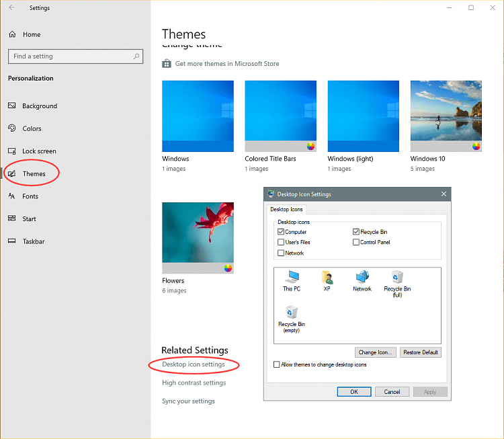Click Cancel in Desktop Icon Settings
This screenshot has height=439, width=504.
pyautogui.click(x=392, y=391)
